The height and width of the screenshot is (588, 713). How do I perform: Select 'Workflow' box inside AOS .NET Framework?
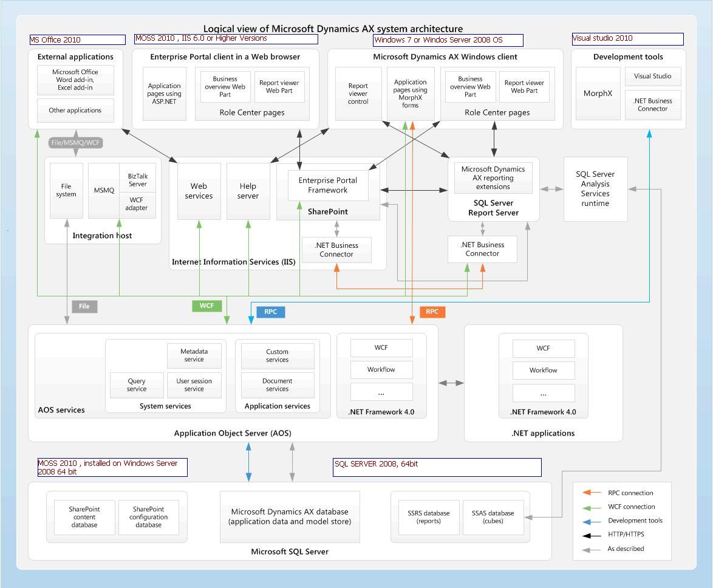point(381,370)
